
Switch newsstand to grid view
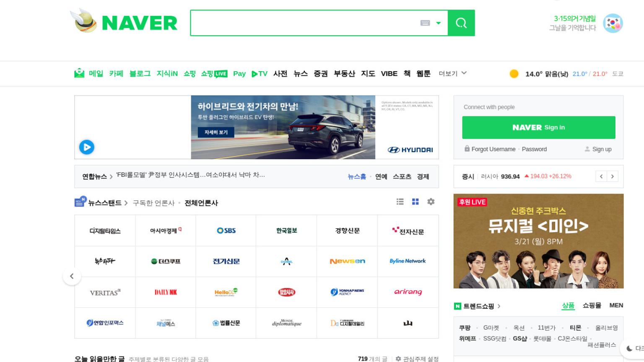415,202
